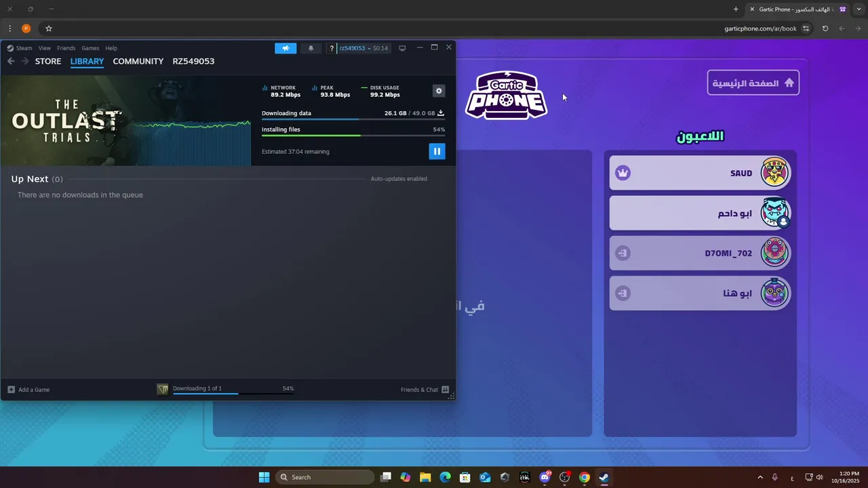Click the Chrome address bar URL
868x488 pixels.
pyautogui.click(x=760, y=28)
